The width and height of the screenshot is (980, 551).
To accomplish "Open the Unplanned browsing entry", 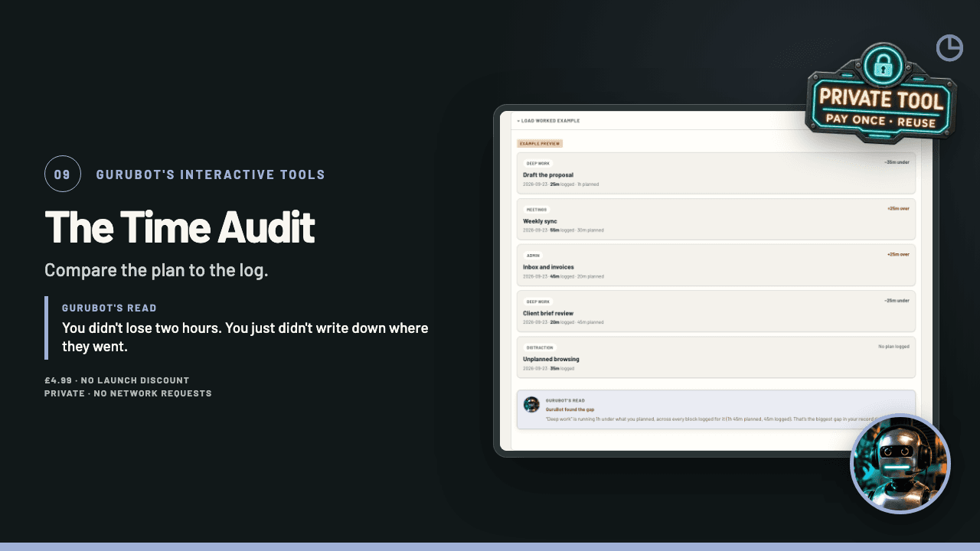I will coord(716,357).
